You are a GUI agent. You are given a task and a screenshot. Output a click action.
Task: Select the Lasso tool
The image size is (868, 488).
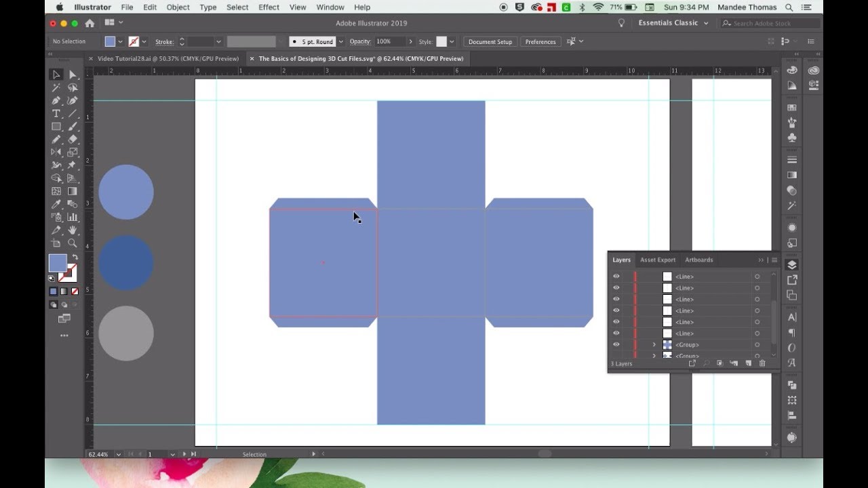[x=72, y=87]
